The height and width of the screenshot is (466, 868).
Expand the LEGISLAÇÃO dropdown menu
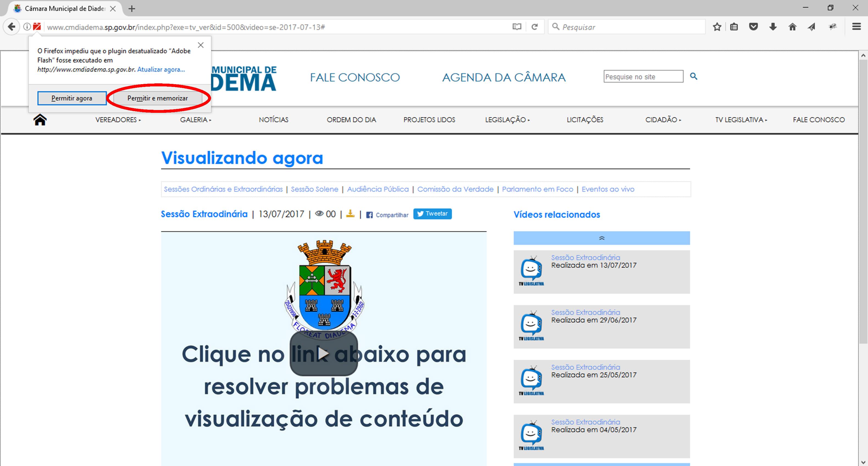[507, 120]
